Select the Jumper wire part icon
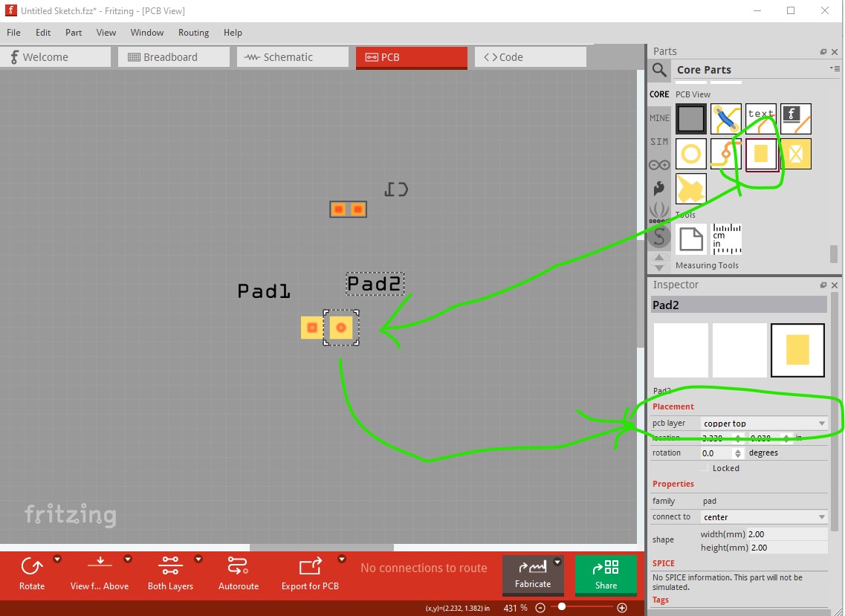The width and height of the screenshot is (845, 616). click(725, 119)
